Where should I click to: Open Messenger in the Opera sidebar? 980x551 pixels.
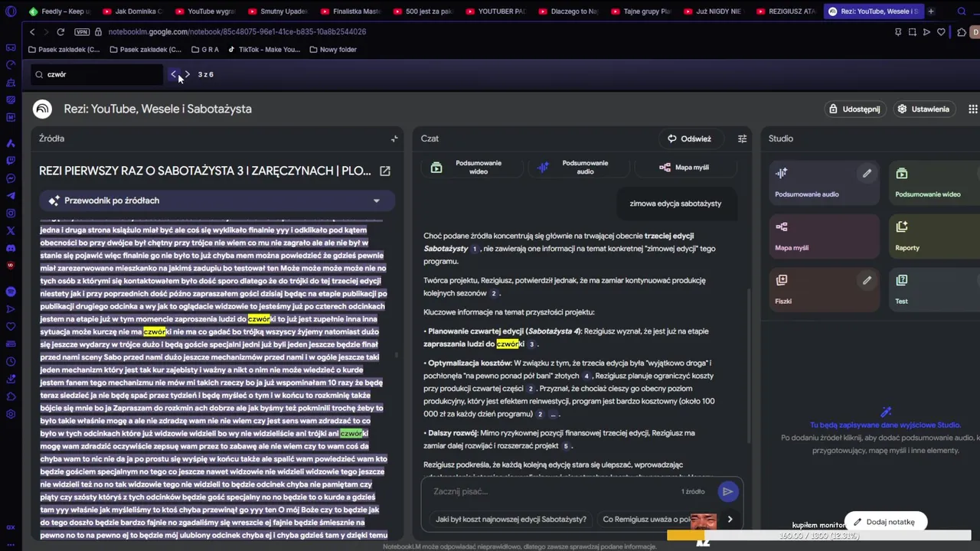click(x=11, y=178)
